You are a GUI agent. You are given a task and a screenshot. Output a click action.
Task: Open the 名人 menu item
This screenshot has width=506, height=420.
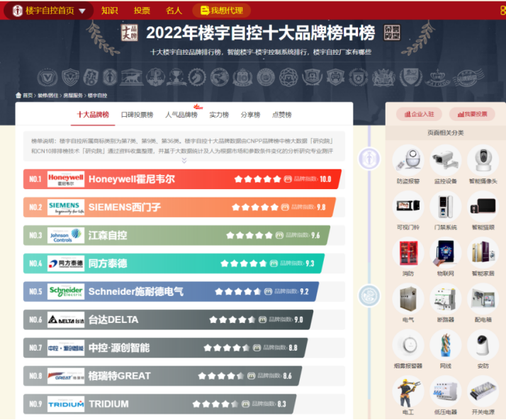pos(174,11)
